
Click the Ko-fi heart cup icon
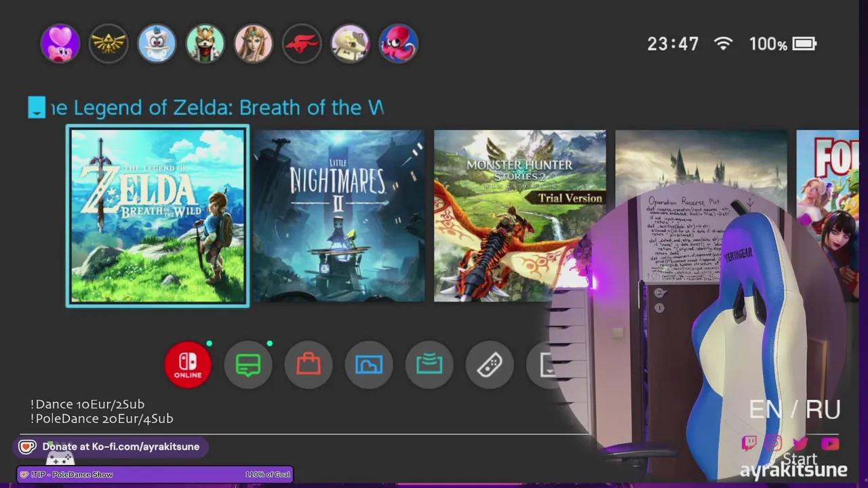[27, 447]
